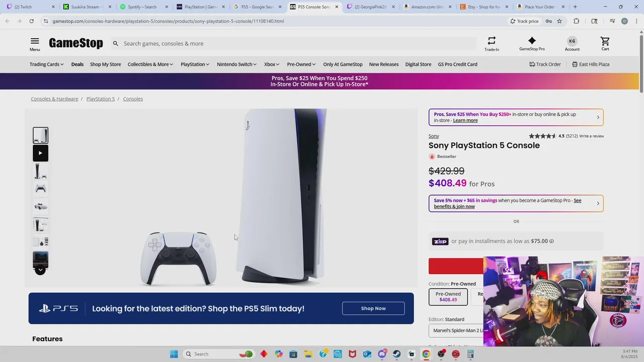Expand the PlayStation nav dropdown

(195, 64)
